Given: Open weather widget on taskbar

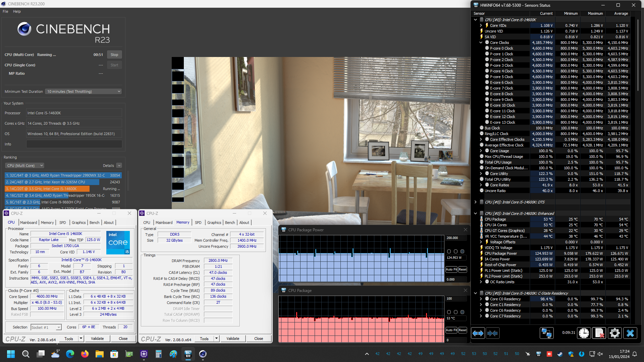Looking at the screenshot, I should (x=55, y=354).
